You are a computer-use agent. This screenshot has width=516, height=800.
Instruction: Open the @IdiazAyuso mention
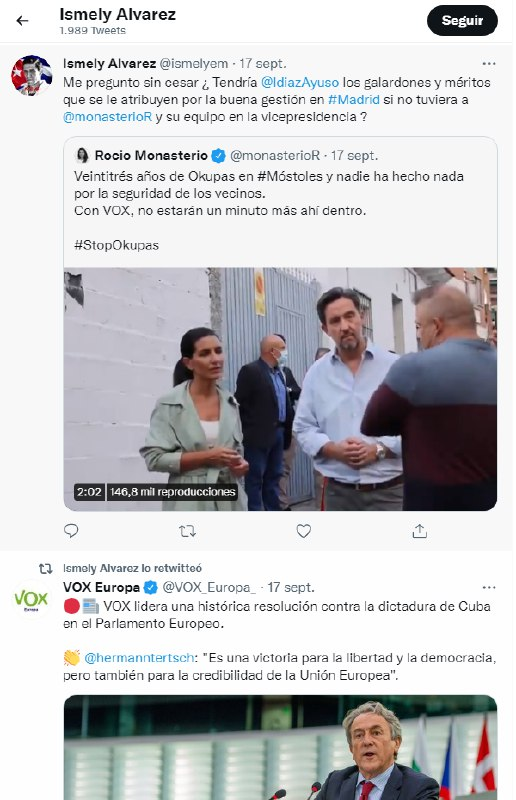(300, 82)
